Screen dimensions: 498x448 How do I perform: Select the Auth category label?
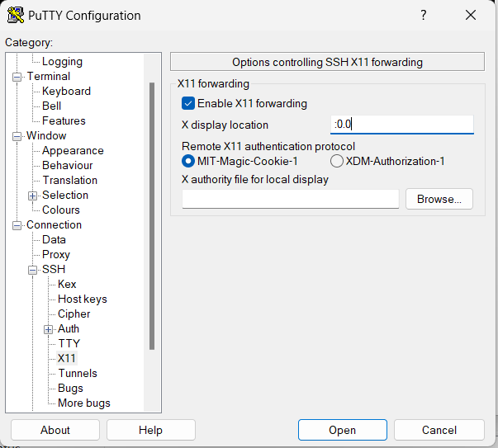coord(69,329)
